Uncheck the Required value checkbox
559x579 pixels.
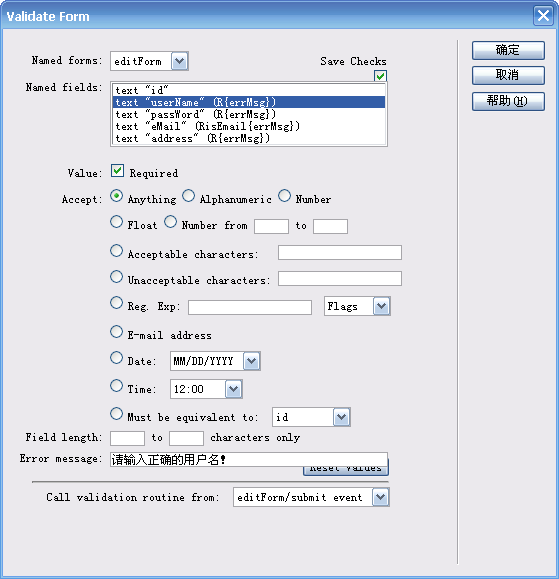(x=117, y=171)
